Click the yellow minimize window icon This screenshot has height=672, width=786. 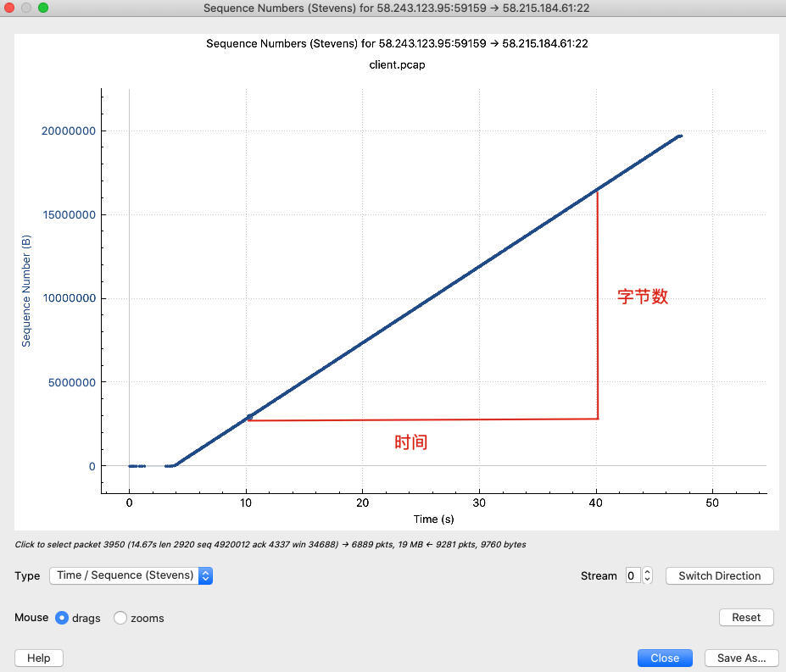tap(26, 8)
